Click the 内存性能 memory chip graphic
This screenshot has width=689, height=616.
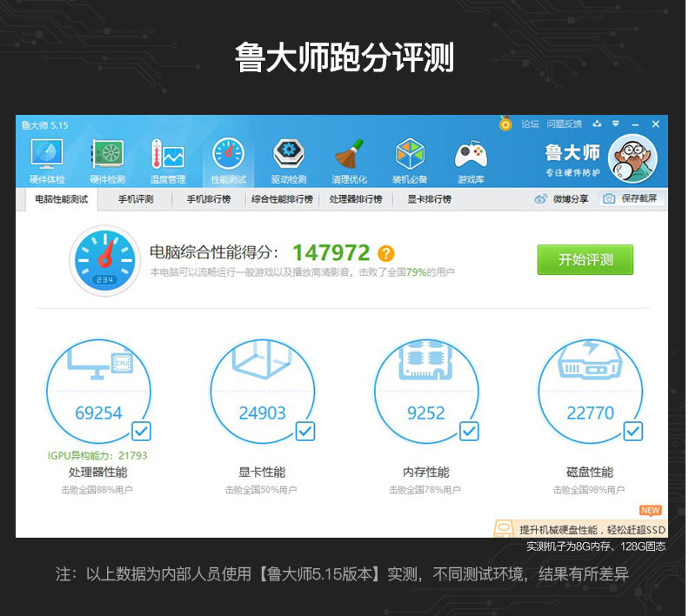click(425, 360)
